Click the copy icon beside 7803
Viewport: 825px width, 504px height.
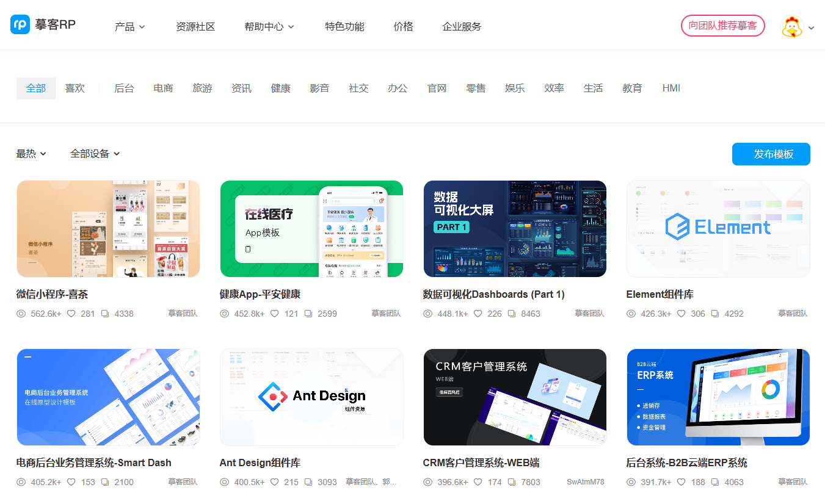(x=512, y=482)
